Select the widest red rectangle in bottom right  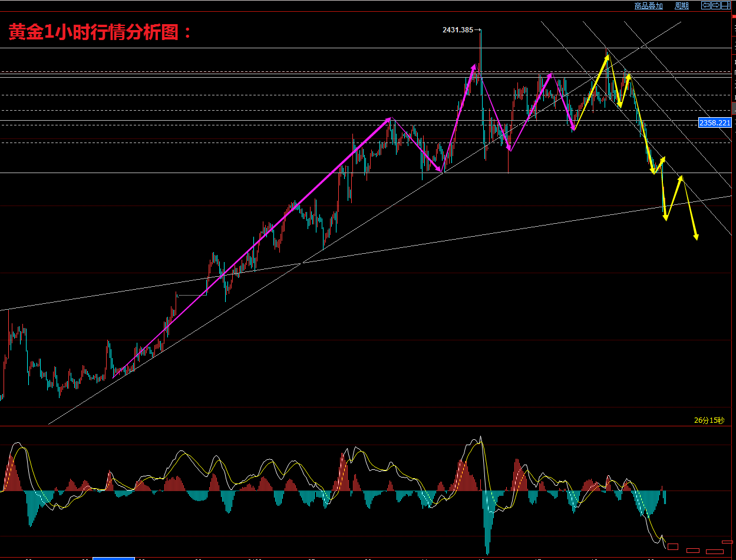point(714,552)
